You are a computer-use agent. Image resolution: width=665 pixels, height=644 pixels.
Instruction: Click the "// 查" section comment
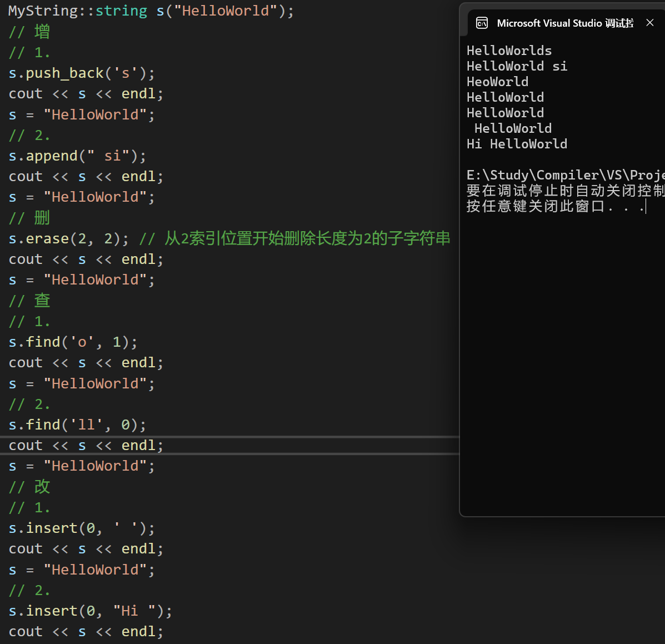[x=29, y=301]
